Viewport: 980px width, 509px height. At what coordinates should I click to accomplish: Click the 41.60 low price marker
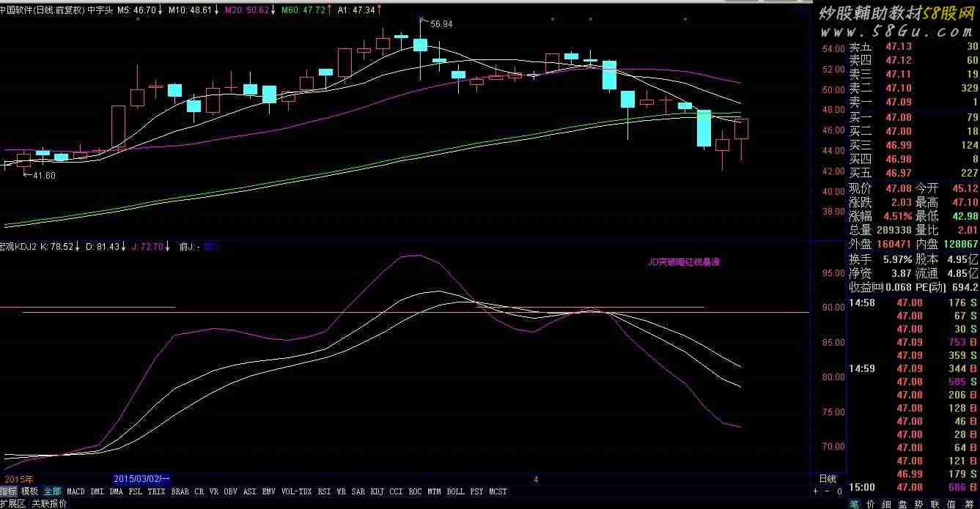pos(44,175)
